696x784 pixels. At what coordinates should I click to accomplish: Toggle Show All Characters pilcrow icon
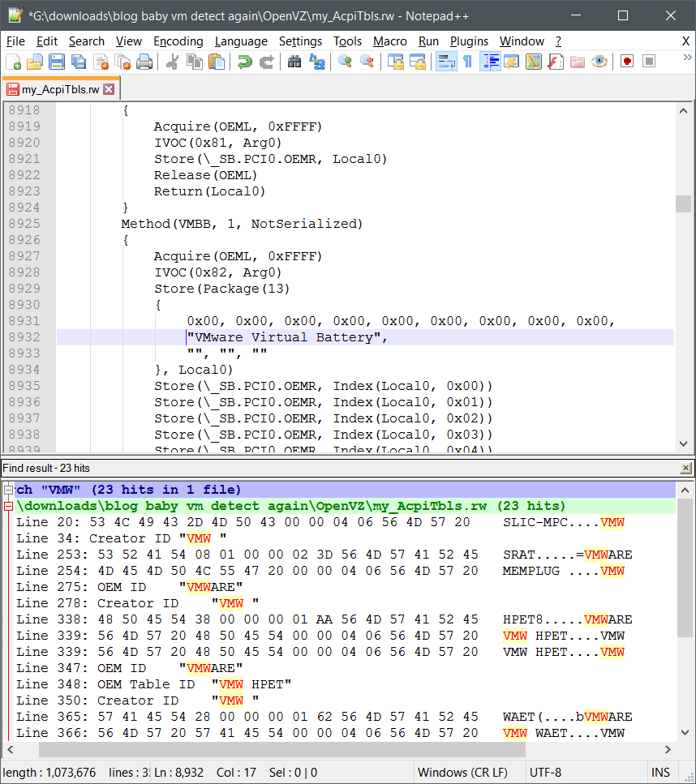click(468, 62)
